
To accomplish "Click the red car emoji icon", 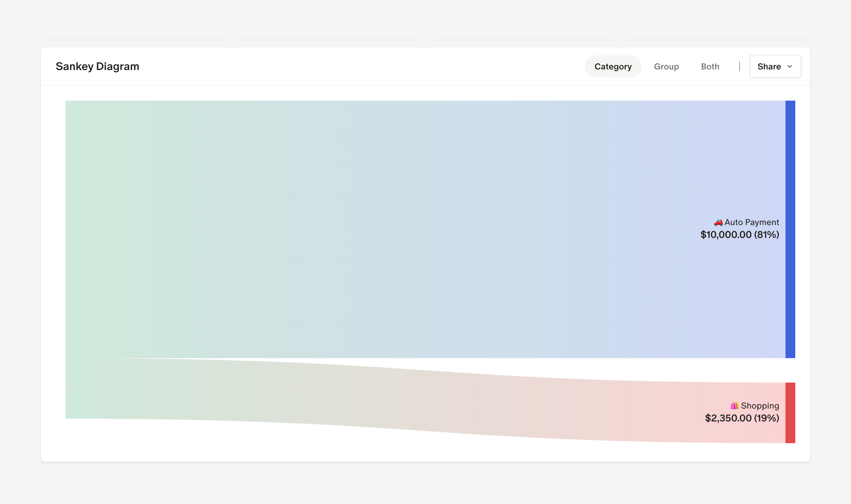I will (718, 222).
